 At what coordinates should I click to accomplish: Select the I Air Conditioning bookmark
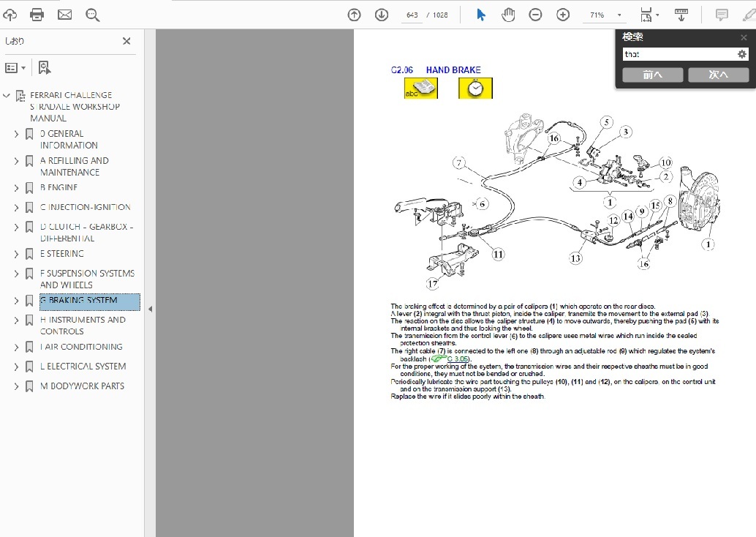point(81,347)
